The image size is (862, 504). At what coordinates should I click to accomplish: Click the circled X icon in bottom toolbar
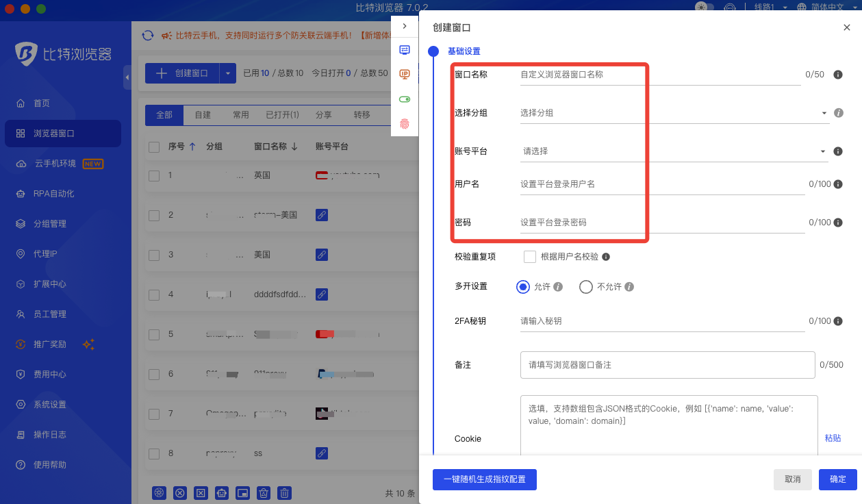pyautogui.click(x=180, y=492)
